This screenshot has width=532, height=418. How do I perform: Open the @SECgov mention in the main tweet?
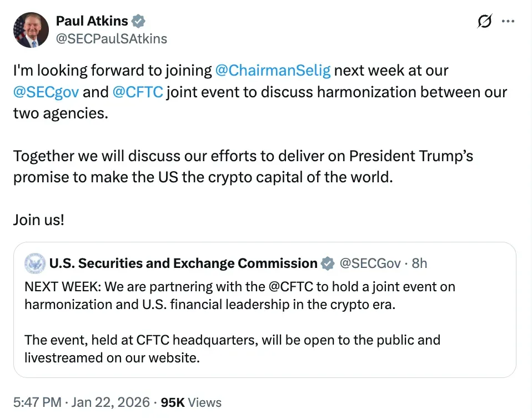pos(46,92)
